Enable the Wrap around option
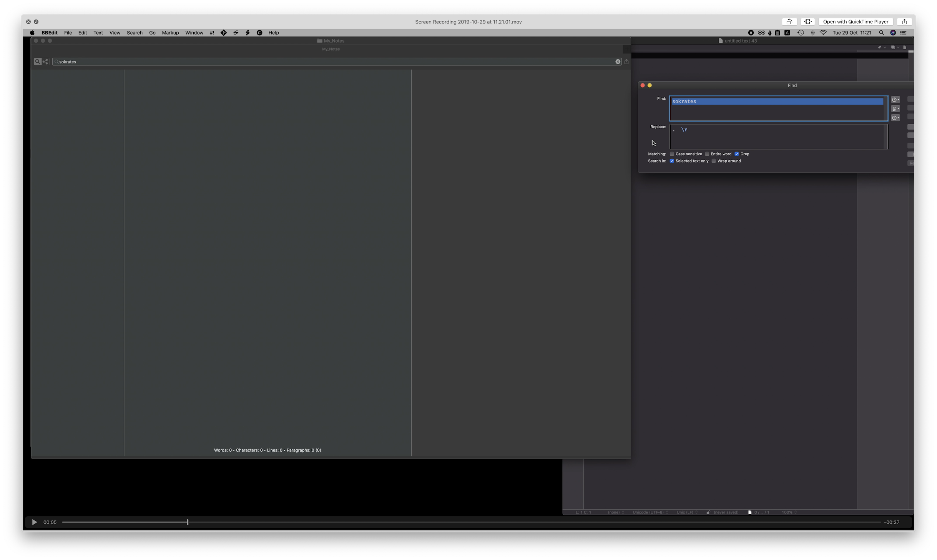 pos(714,161)
